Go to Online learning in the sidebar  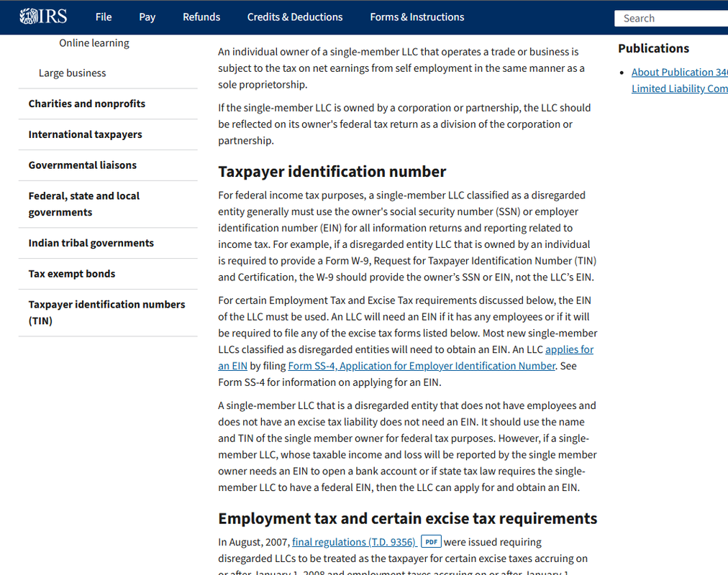click(94, 43)
